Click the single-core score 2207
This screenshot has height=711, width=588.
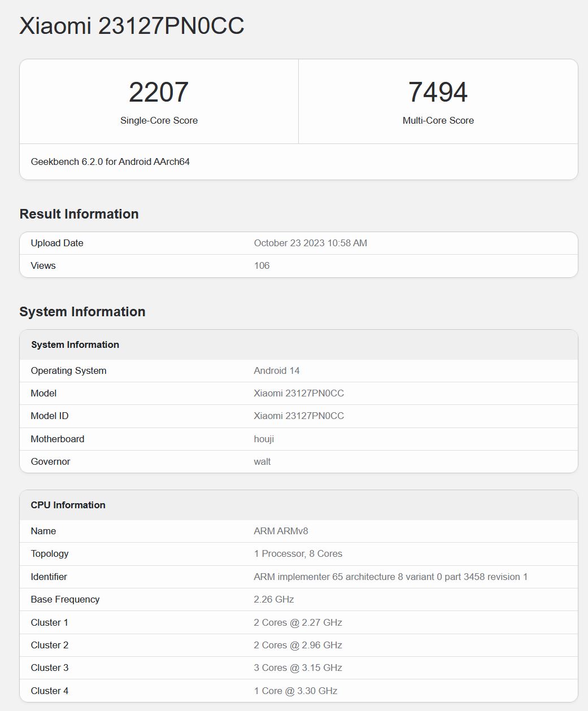159,92
